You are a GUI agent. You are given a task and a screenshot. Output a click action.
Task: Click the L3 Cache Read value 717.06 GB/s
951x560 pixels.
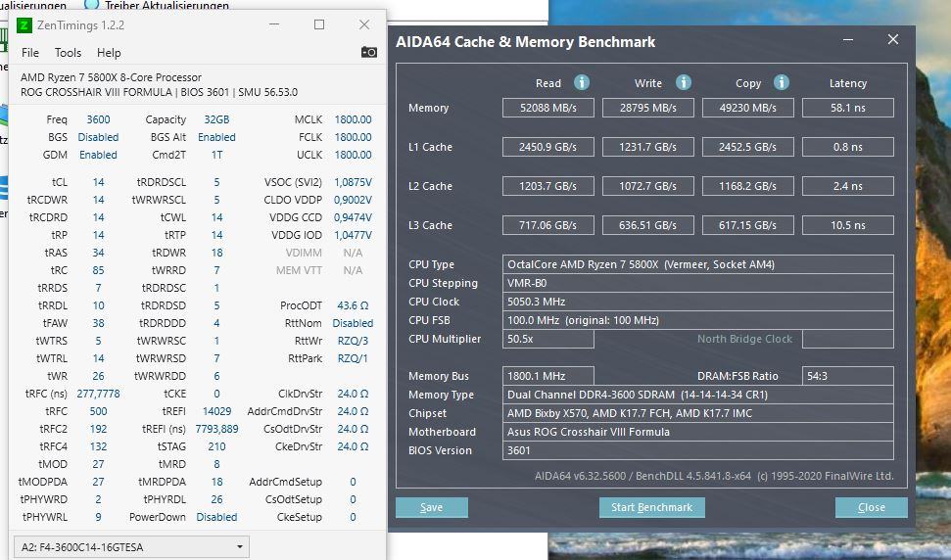(548, 225)
